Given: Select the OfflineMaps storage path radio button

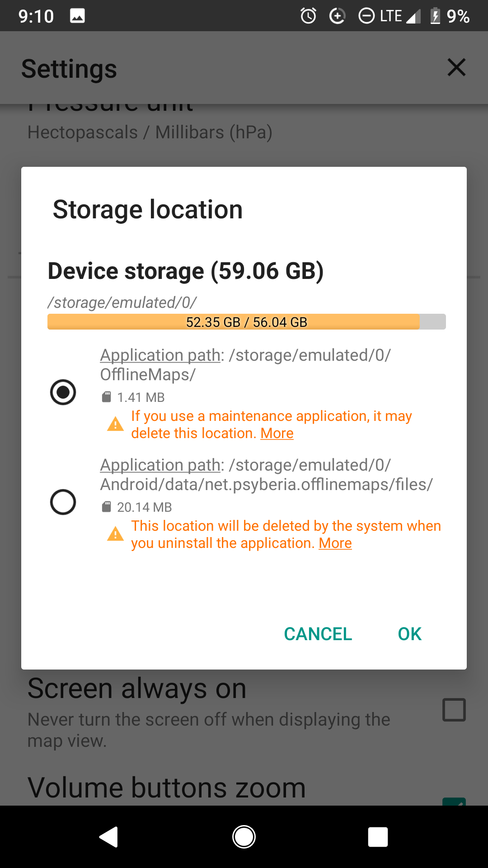Looking at the screenshot, I should pyautogui.click(x=63, y=392).
